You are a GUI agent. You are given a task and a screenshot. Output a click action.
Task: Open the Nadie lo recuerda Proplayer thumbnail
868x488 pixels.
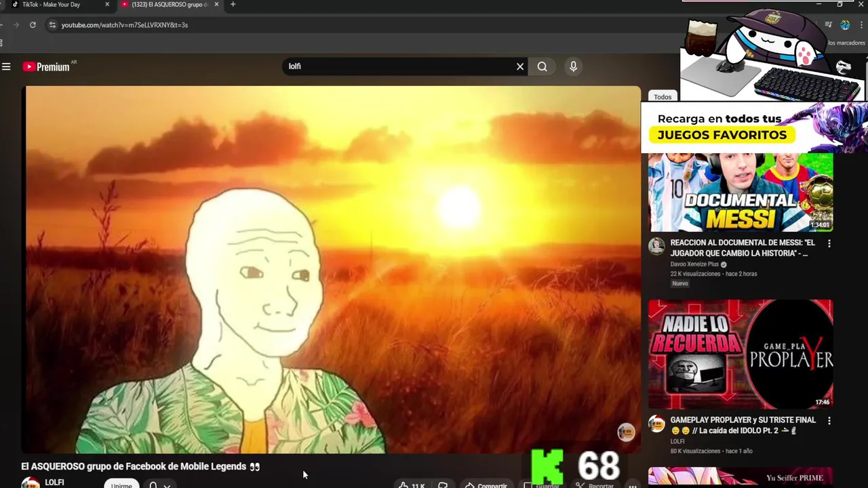(x=741, y=354)
